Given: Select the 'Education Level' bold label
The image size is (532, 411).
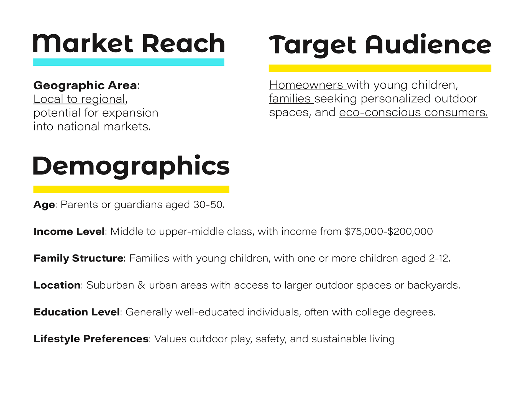Looking at the screenshot, I should coord(77,312).
